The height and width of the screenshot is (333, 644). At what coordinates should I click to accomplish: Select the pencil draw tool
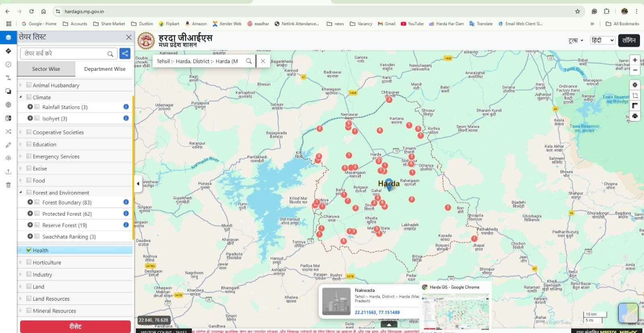pyautogui.click(x=8, y=145)
